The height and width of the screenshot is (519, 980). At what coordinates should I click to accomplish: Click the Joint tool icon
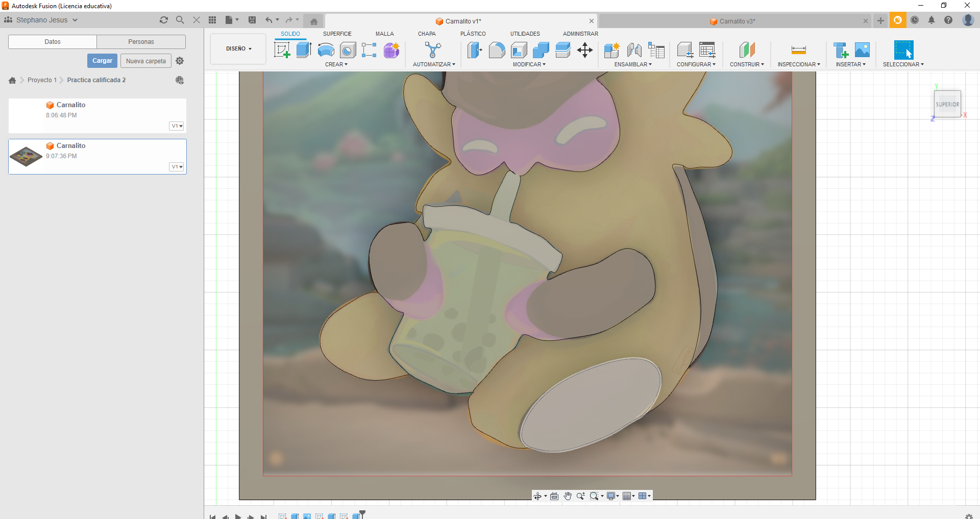[634, 50]
